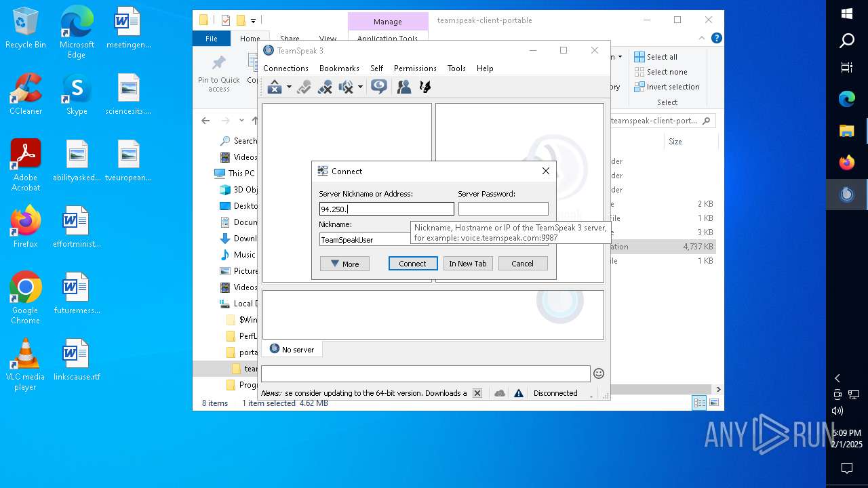Toggle the Mute Speakers toolbar icon
This screenshot has width=868, height=488.
click(x=347, y=87)
